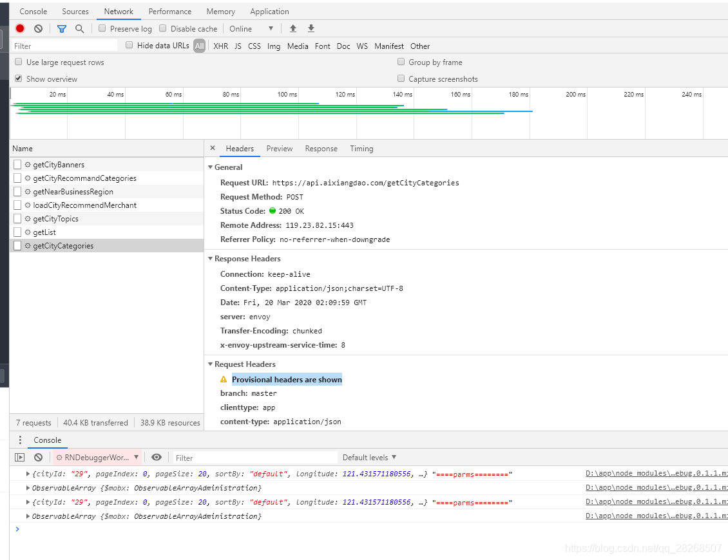Enable Preserve log checkbox

click(x=102, y=28)
